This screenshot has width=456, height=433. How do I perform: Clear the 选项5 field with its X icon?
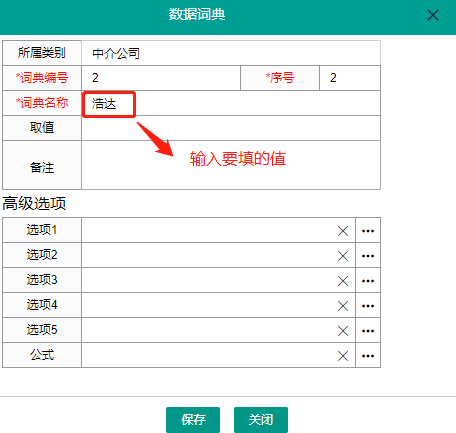[343, 331]
